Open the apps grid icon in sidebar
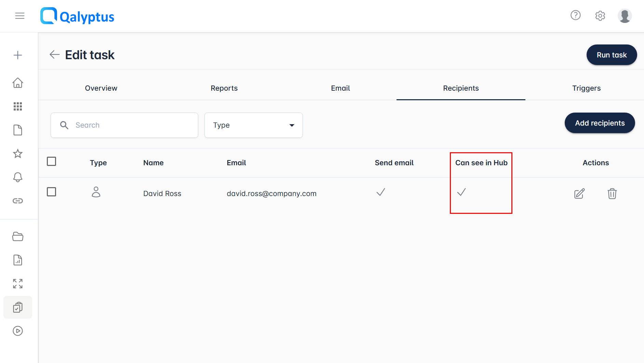644x363 pixels. coord(18,106)
